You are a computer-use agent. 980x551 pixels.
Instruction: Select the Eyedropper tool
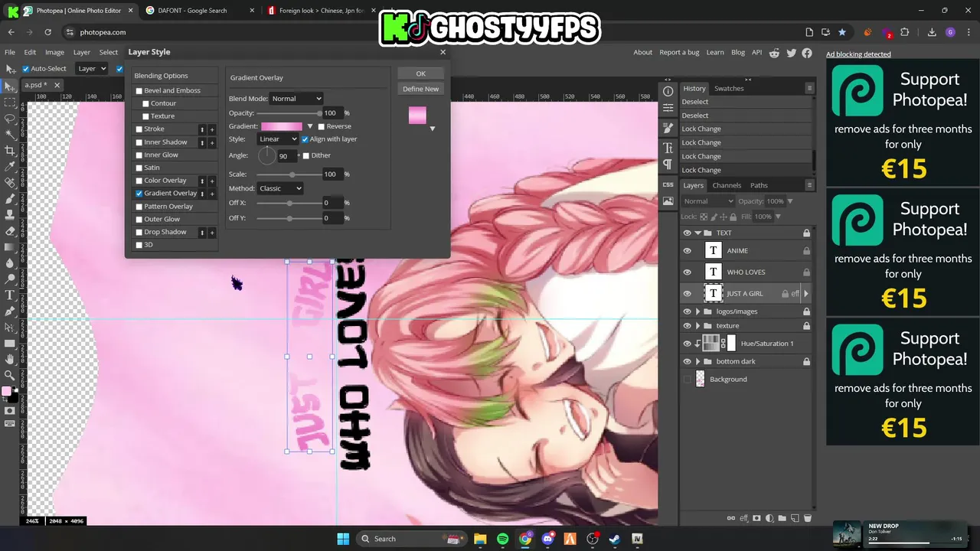(10, 166)
